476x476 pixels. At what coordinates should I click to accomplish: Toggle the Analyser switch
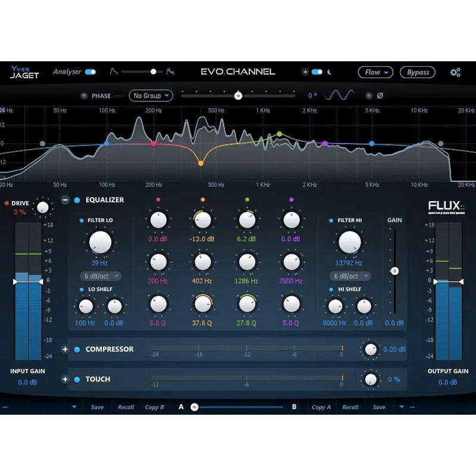click(90, 72)
